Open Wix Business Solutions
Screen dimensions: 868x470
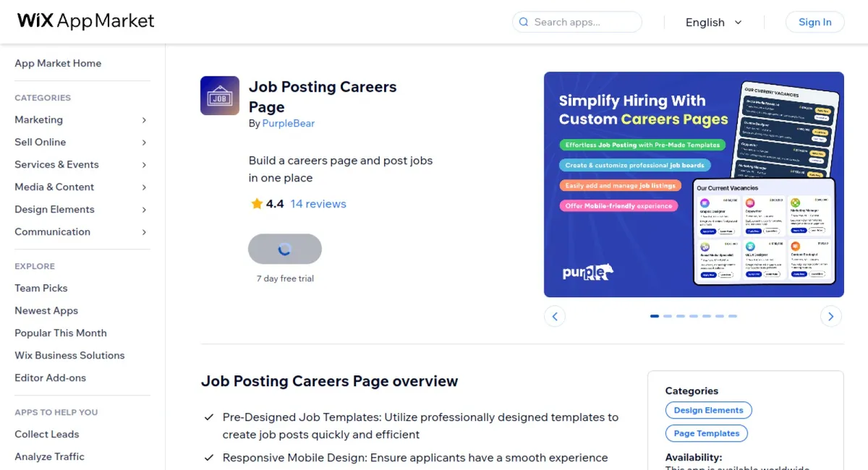pos(69,355)
